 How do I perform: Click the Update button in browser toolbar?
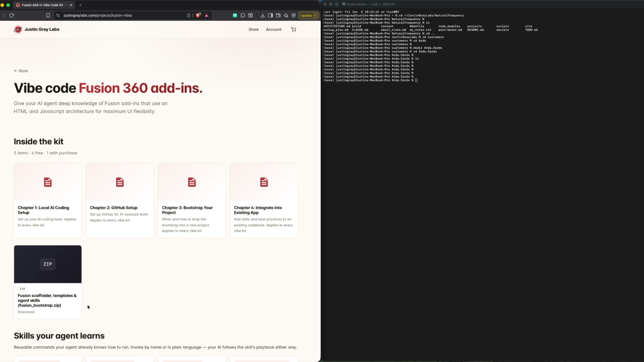tap(309, 15)
